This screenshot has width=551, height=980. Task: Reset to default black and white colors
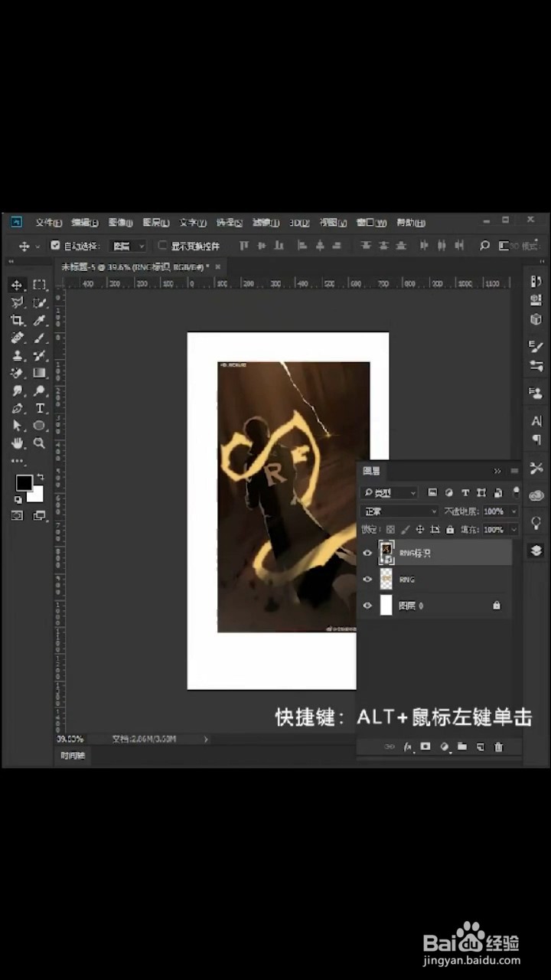click(x=18, y=499)
